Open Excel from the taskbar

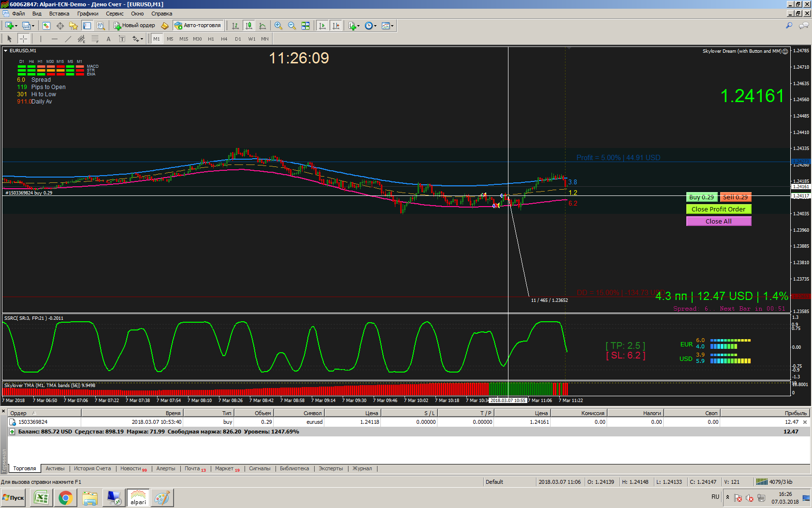pos(41,498)
